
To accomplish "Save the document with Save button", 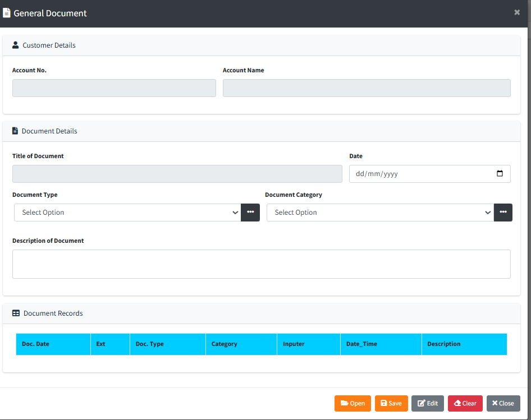I will pos(391,403).
